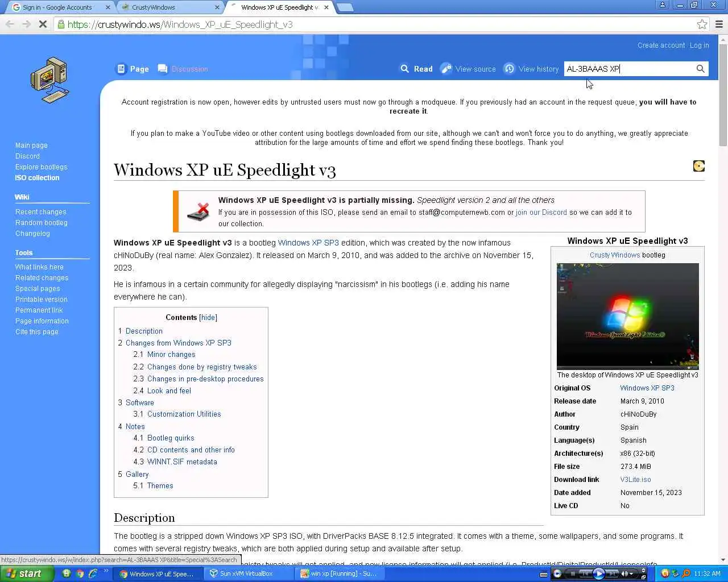Mute the taskbar media player volume
728x582 pixels.
624,573
